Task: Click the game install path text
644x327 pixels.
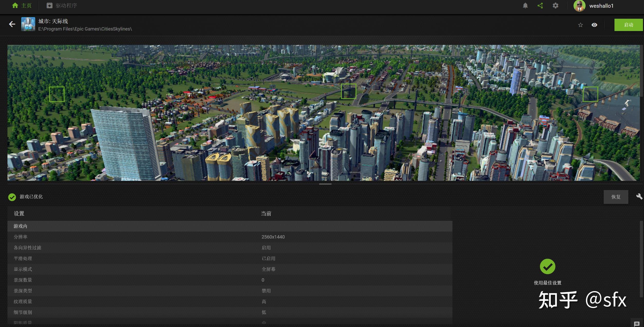Action: [85, 29]
